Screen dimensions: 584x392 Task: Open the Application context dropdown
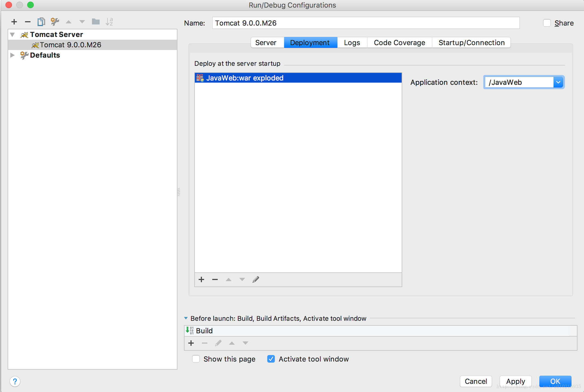[x=558, y=82]
